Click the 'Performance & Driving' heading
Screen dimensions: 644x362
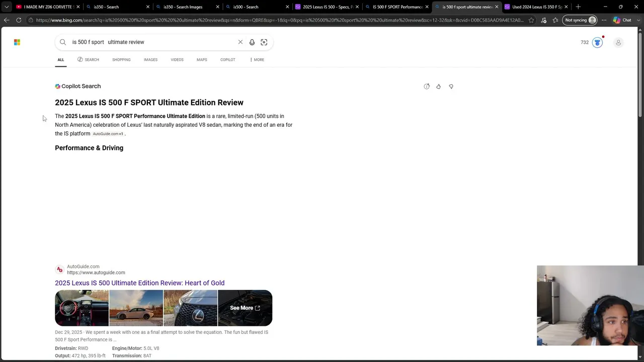tap(89, 148)
